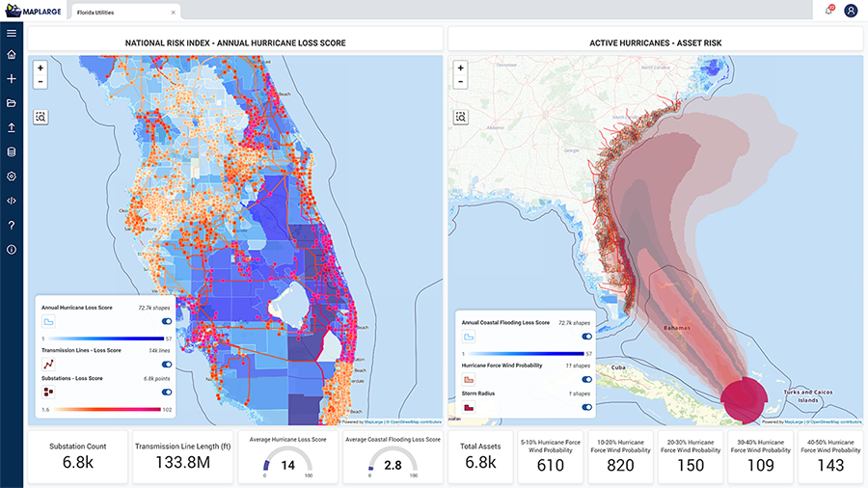Open the user profile avatar
The height and width of the screenshot is (488, 868).
[x=851, y=11]
